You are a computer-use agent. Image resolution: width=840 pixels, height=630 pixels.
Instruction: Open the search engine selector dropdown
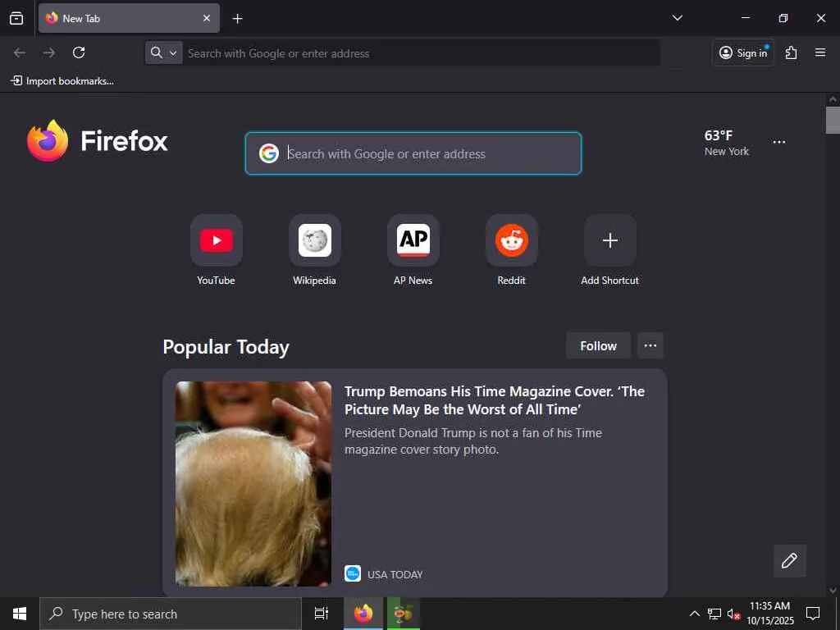[164, 52]
